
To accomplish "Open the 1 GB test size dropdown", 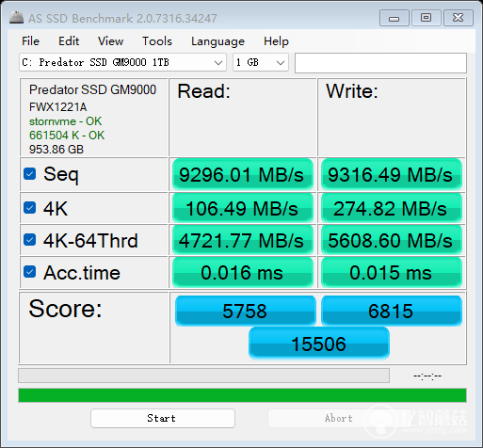I will coord(261,62).
